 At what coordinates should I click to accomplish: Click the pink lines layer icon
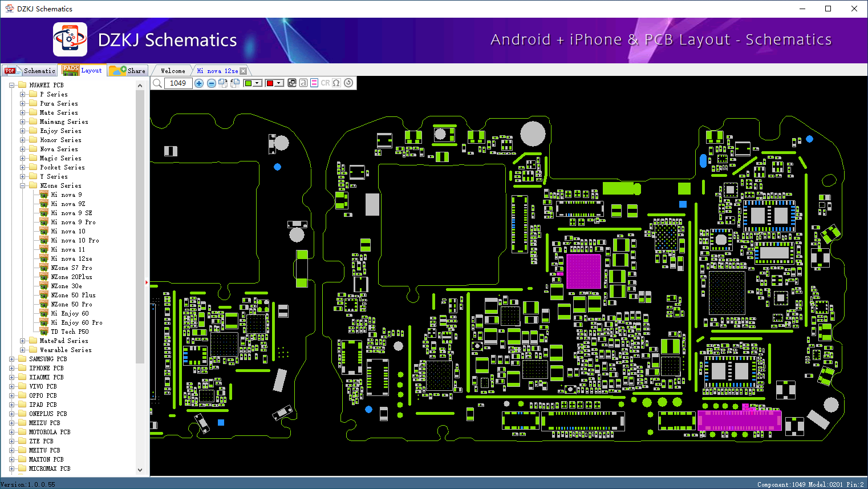(x=314, y=83)
